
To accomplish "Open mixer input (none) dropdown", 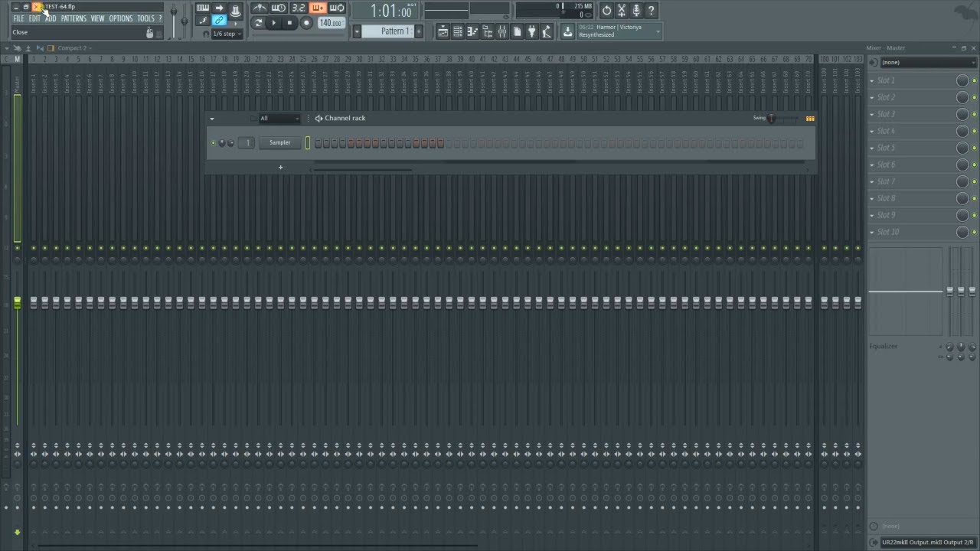I will 929,62.
